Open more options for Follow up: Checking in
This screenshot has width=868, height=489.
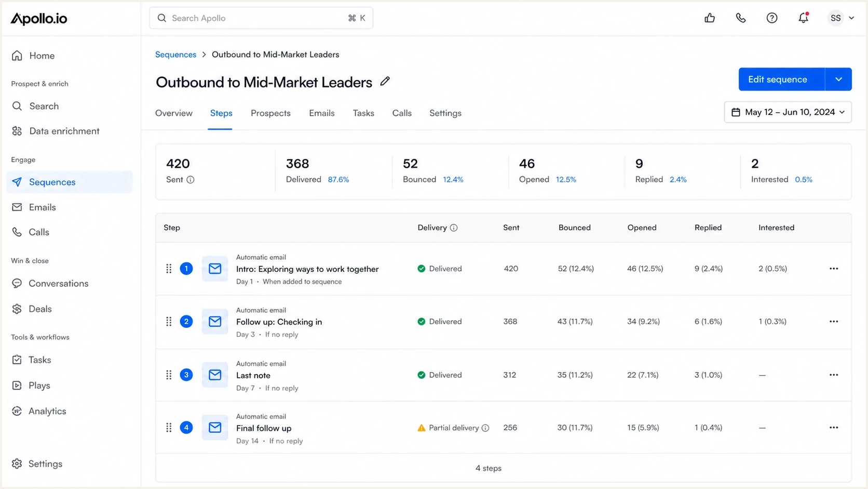pos(834,322)
